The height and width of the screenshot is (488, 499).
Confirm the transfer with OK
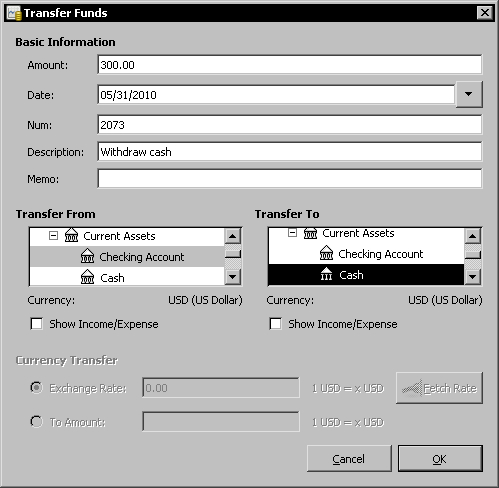[x=440, y=459]
